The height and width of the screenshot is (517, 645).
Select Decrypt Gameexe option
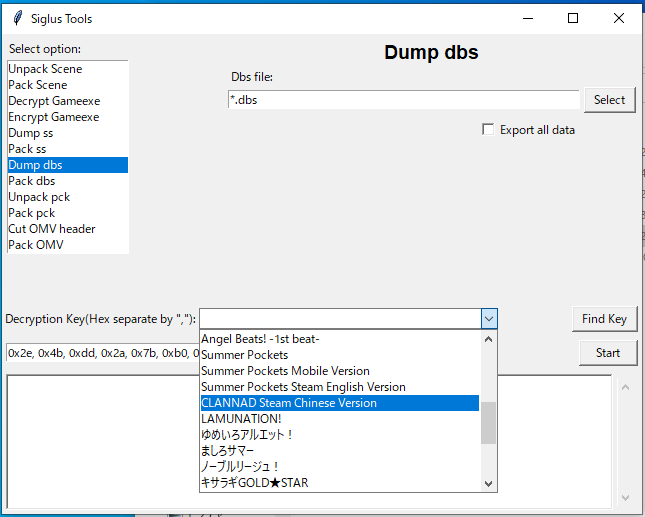pyautogui.click(x=68, y=101)
